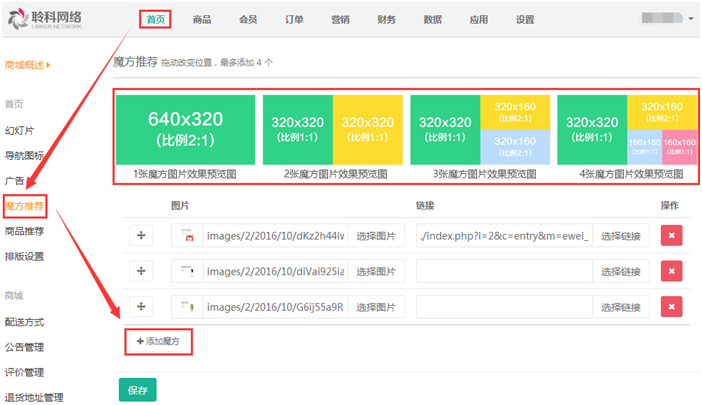
Task: Open the user account dropdown arrow
Action: pos(691,20)
